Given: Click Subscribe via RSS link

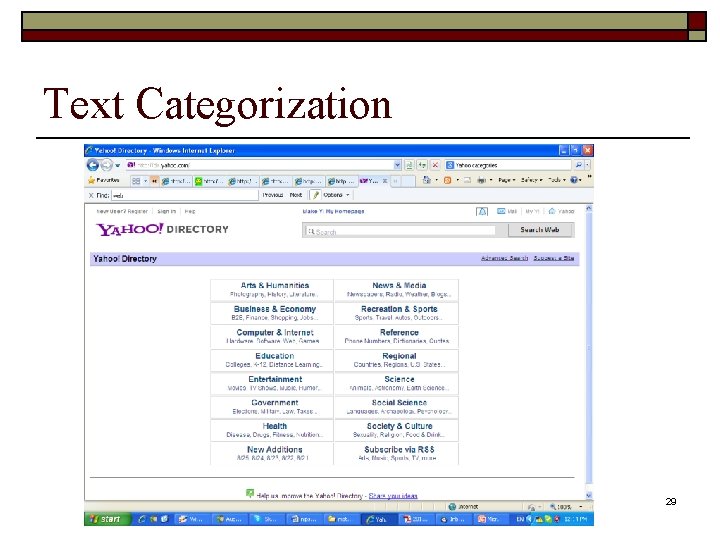Looking at the screenshot, I should point(399,450).
